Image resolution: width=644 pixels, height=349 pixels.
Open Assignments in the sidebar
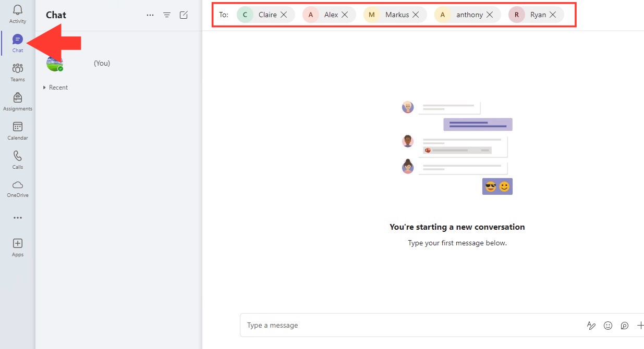pos(18,102)
